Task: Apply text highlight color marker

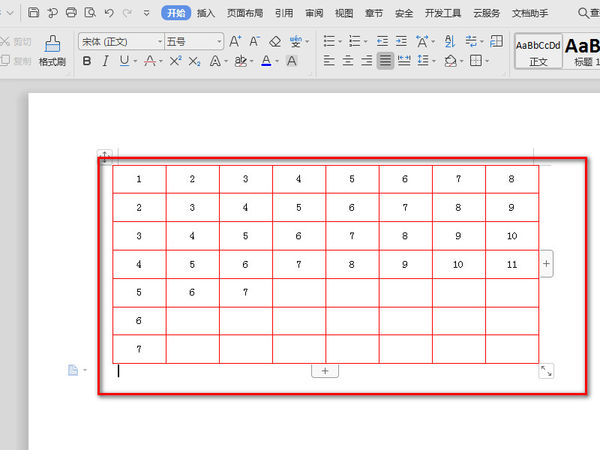Action: pyautogui.click(x=241, y=61)
